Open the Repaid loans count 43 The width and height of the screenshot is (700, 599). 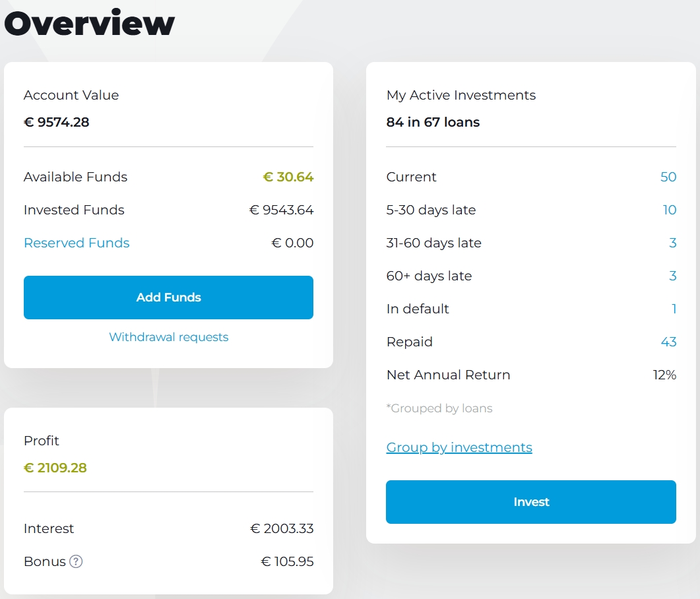668,342
